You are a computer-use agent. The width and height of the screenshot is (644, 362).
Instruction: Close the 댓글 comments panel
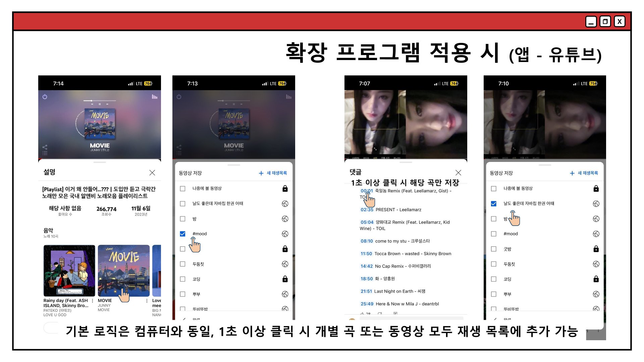pos(458,173)
